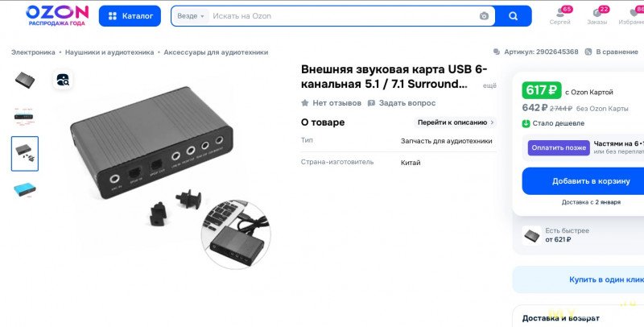Click the Артикул copy icon
The image size is (644, 327).
click(497, 52)
